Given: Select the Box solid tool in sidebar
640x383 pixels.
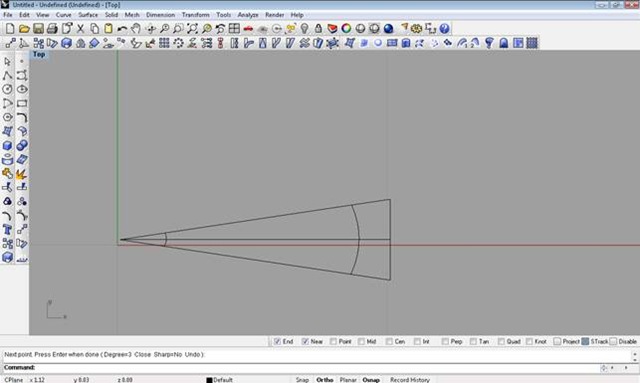Looking at the screenshot, I should pos(7,145).
